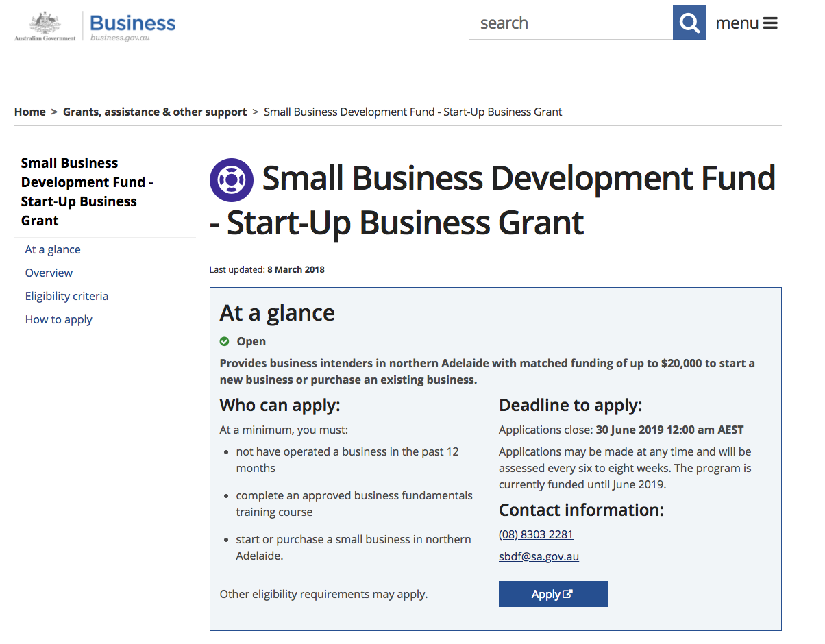
Task: Open Grants, assistance & other support breadcrumb
Action: coord(155,112)
